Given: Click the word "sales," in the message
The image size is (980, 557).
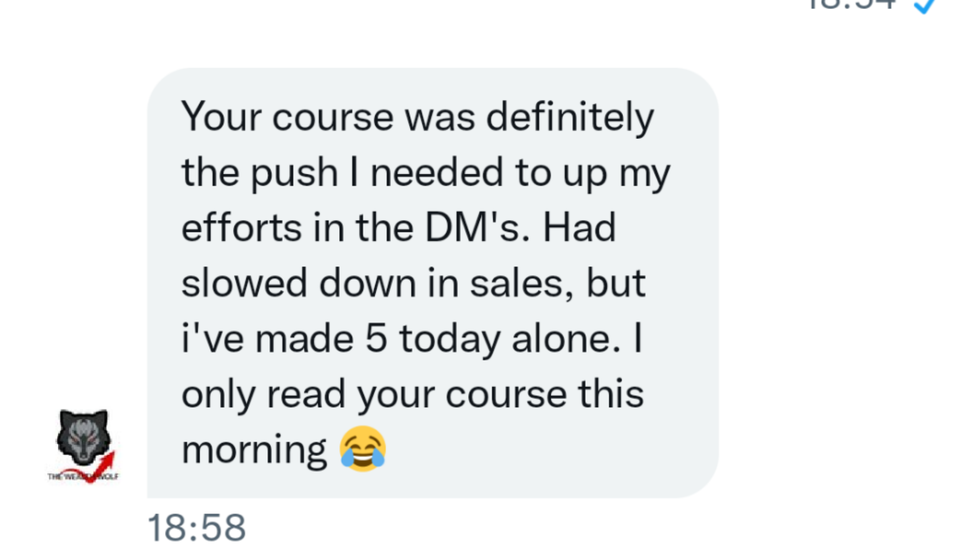Looking at the screenshot, I should coord(522,284).
